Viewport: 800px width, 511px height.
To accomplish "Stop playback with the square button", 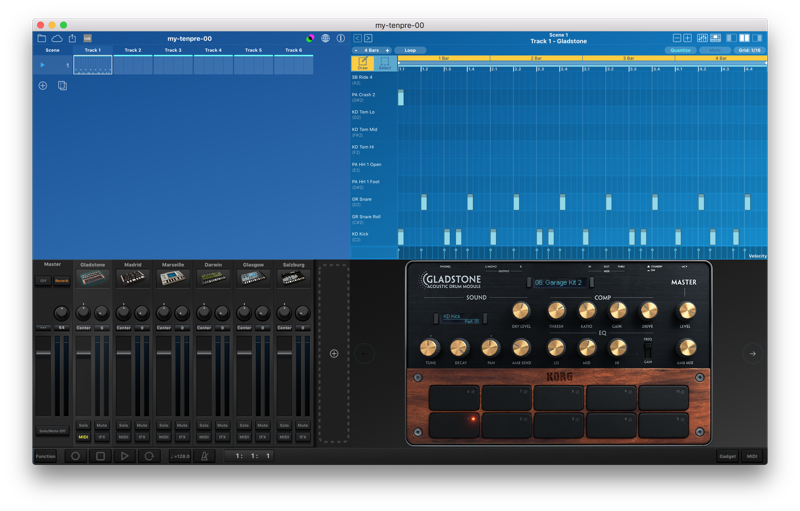I will (x=101, y=456).
